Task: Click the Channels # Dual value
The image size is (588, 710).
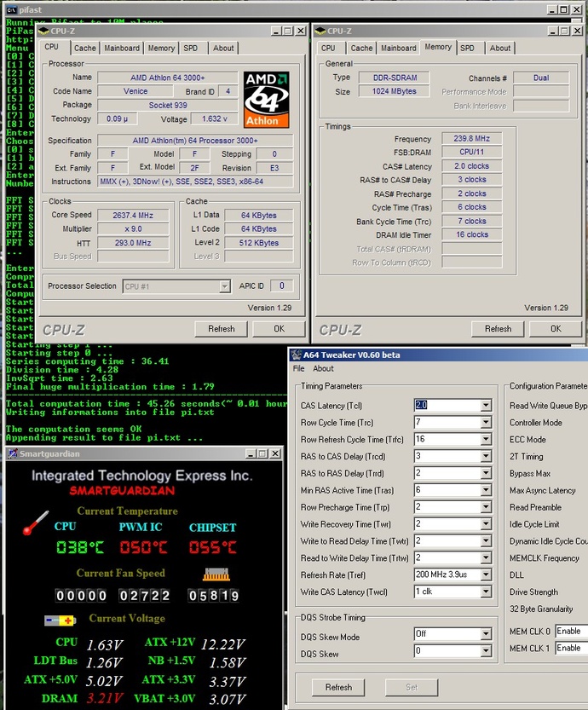Action: click(x=541, y=78)
